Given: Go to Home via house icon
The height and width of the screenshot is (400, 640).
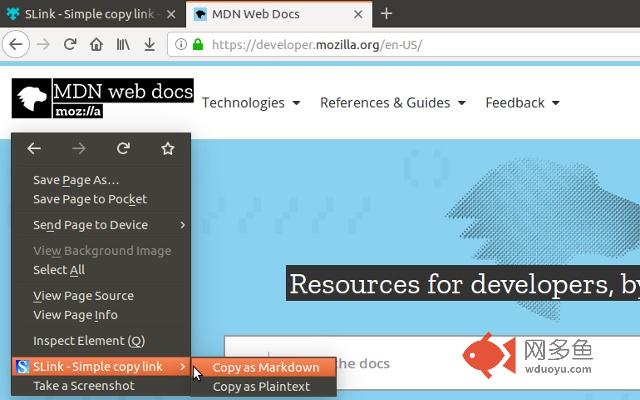Looking at the screenshot, I should click(96, 44).
